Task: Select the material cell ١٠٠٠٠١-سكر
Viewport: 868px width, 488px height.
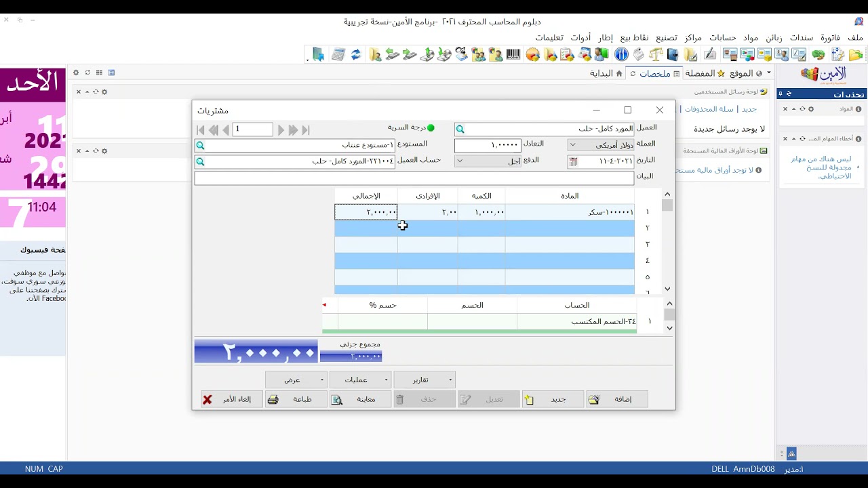Action: tap(570, 212)
